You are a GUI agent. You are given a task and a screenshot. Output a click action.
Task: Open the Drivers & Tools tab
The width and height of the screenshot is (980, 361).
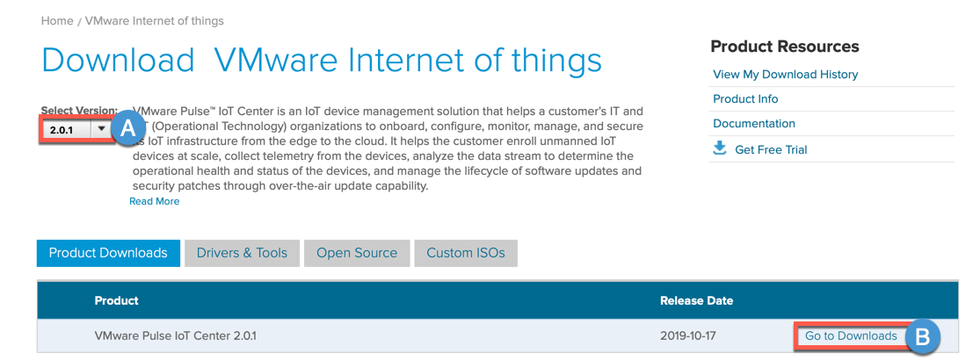(242, 253)
